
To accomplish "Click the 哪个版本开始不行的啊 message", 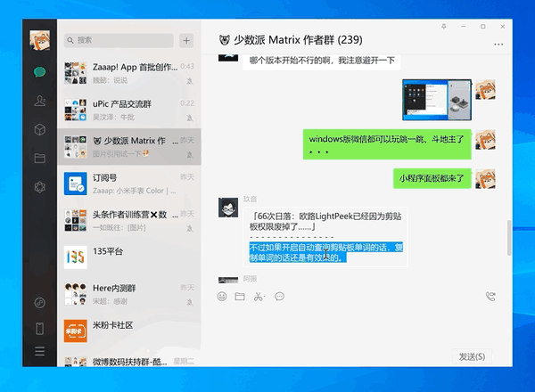I will [x=321, y=61].
